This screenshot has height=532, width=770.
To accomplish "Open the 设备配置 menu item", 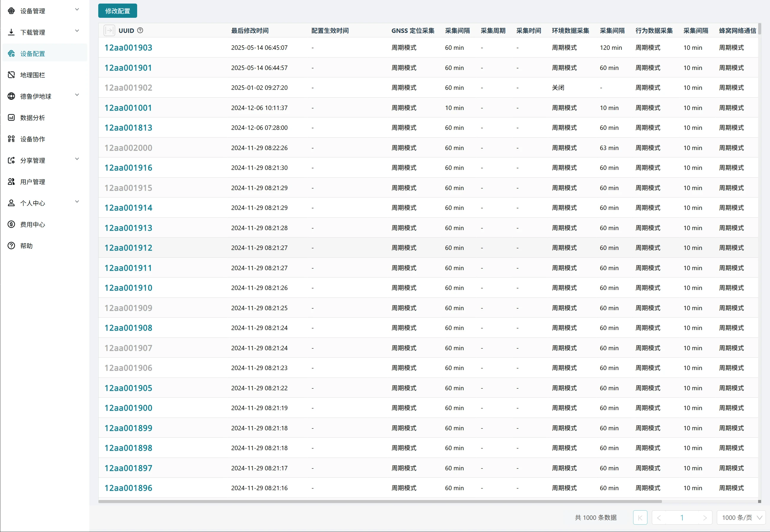I will (32, 54).
